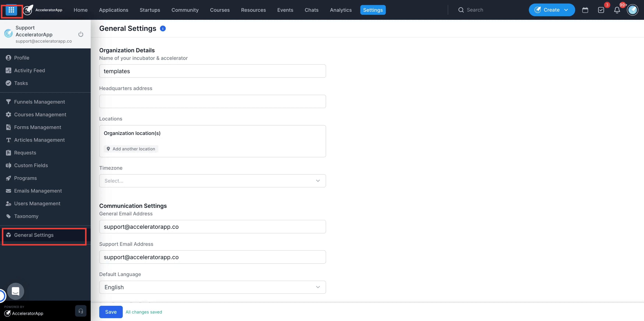Open the user avatar menu
The image size is (644, 321).
pos(633,10)
